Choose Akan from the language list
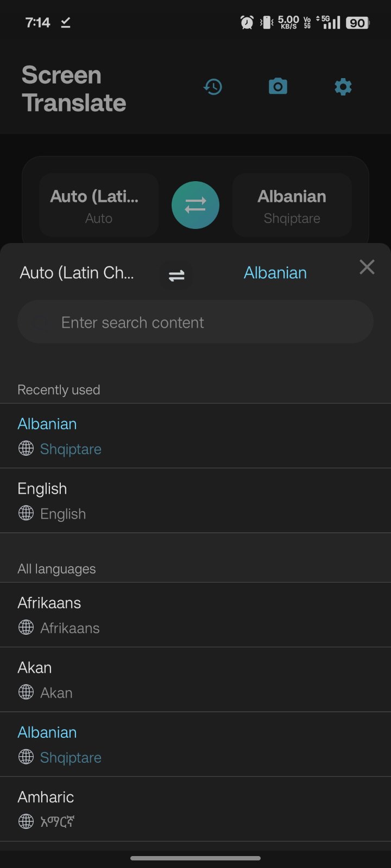The height and width of the screenshot is (868, 391). [195, 679]
